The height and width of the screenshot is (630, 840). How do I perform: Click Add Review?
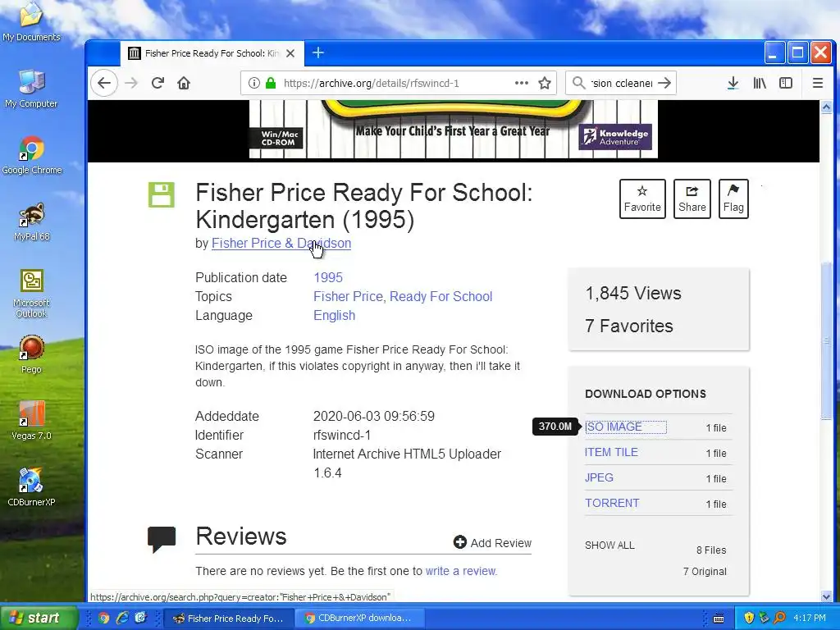[492, 543]
